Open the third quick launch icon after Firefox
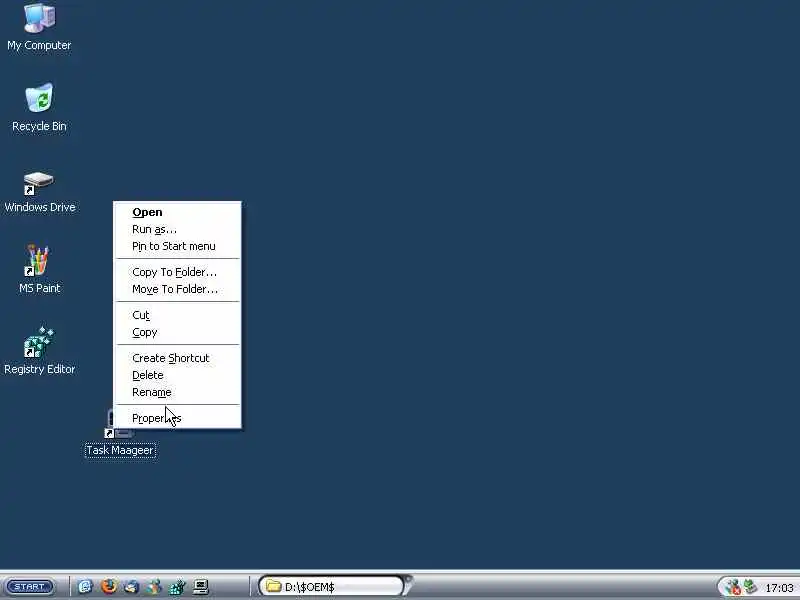 (131, 587)
